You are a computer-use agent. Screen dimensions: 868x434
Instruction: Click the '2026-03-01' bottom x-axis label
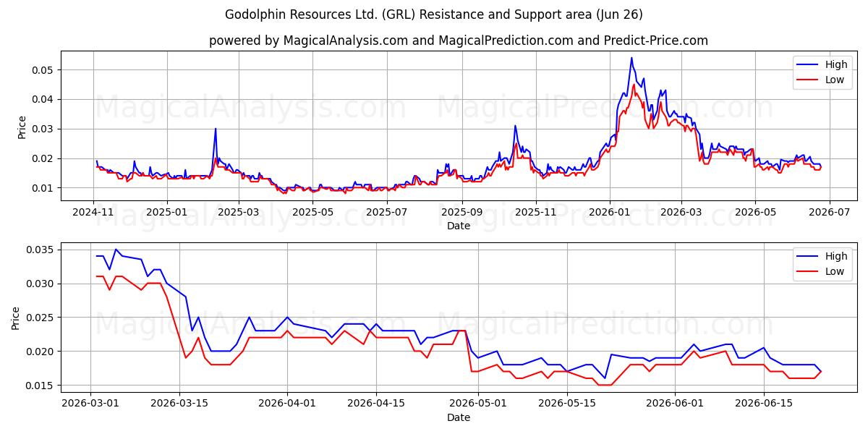90,404
